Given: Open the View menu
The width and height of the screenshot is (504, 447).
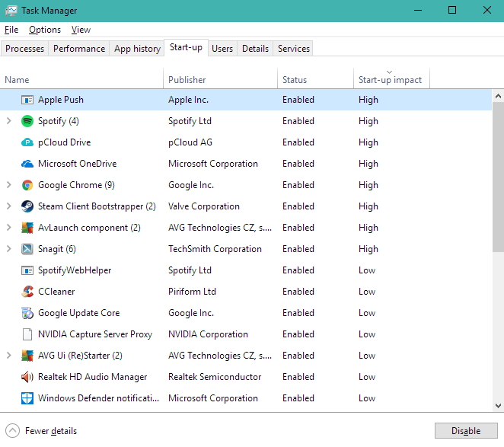Looking at the screenshot, I should tap(81, 30).
